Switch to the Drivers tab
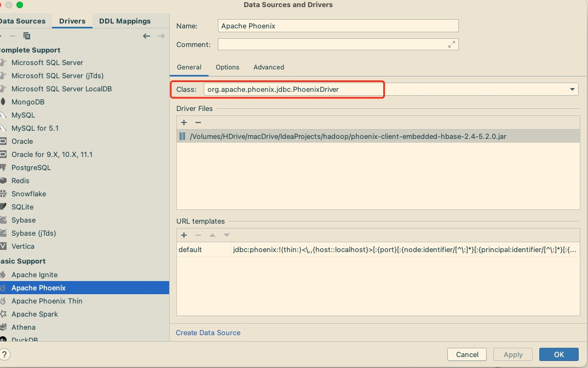Viewport: 588px width, 368px height. (x=72, y=21)
